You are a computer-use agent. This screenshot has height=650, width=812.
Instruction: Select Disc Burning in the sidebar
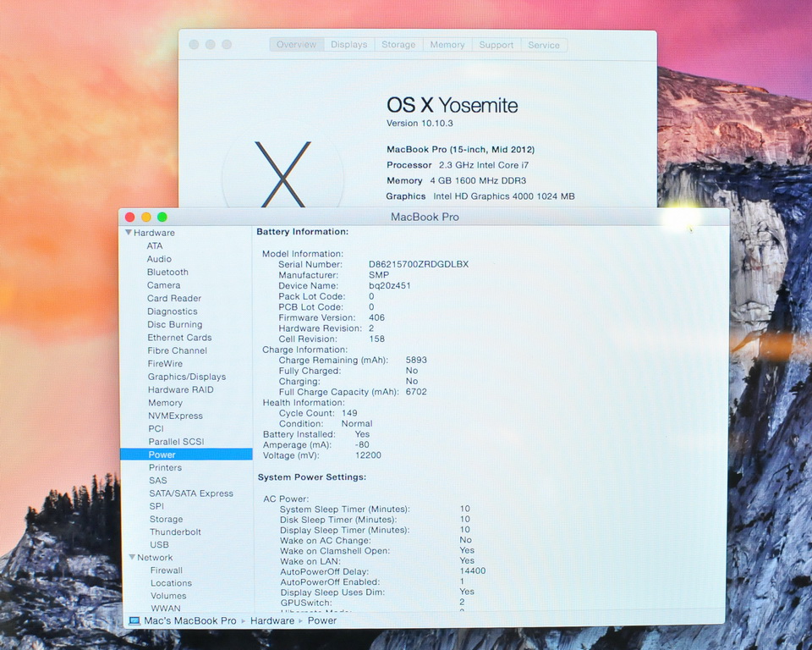click(174, 324)
